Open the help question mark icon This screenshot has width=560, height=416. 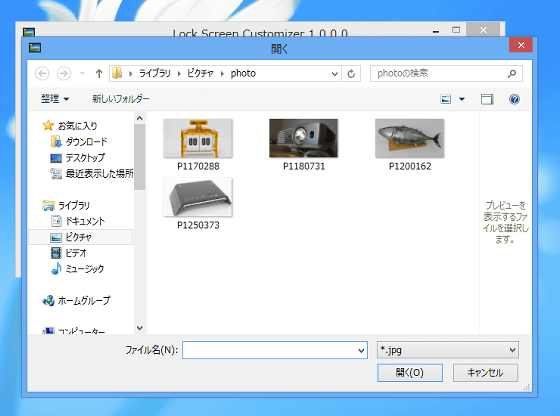(514, 99)
